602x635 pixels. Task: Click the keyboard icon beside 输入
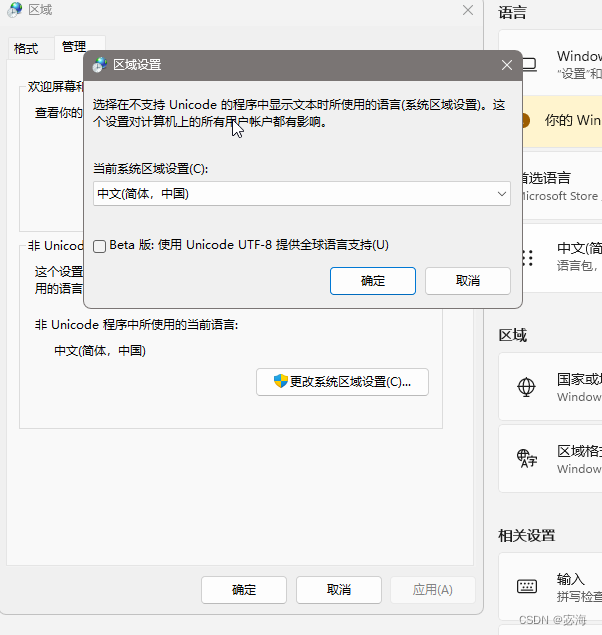(527, 586)
